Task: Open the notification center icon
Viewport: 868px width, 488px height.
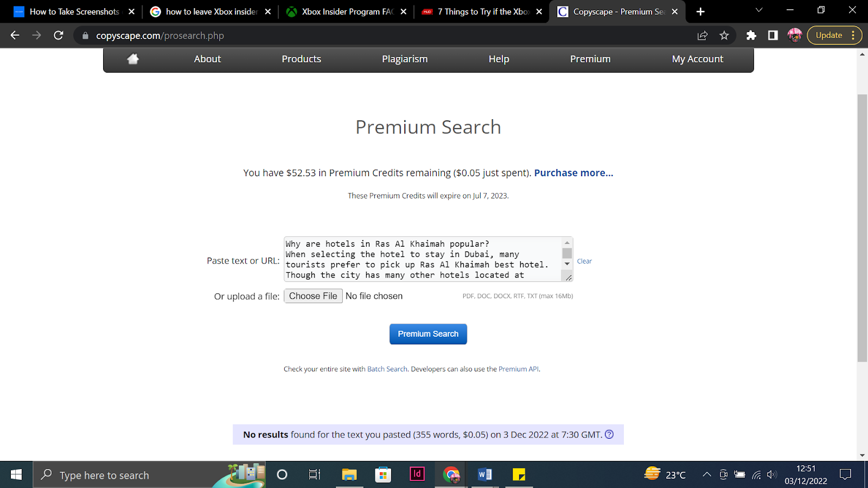Action: coord(845,475)
